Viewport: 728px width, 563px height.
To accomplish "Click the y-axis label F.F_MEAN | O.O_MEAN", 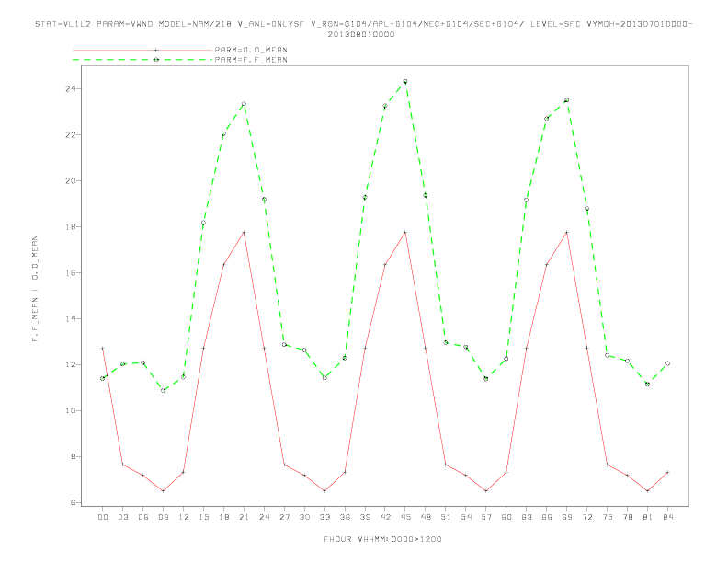I will 35,289.
